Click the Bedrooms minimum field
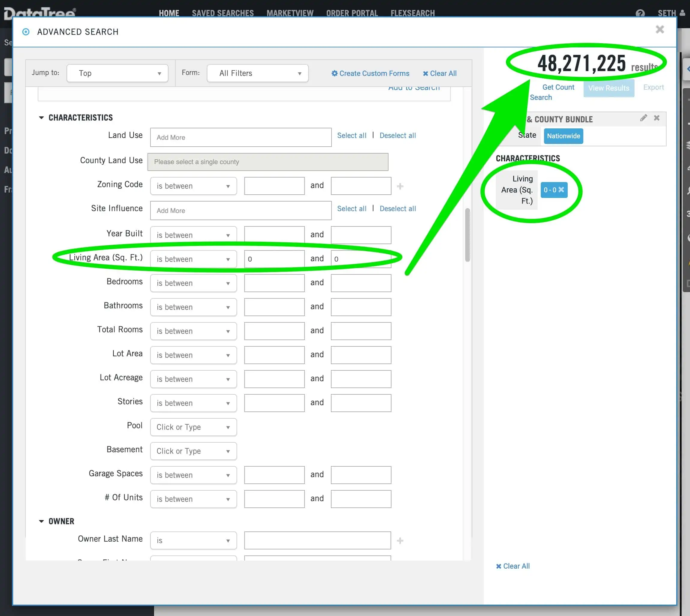 pos(274,283)
